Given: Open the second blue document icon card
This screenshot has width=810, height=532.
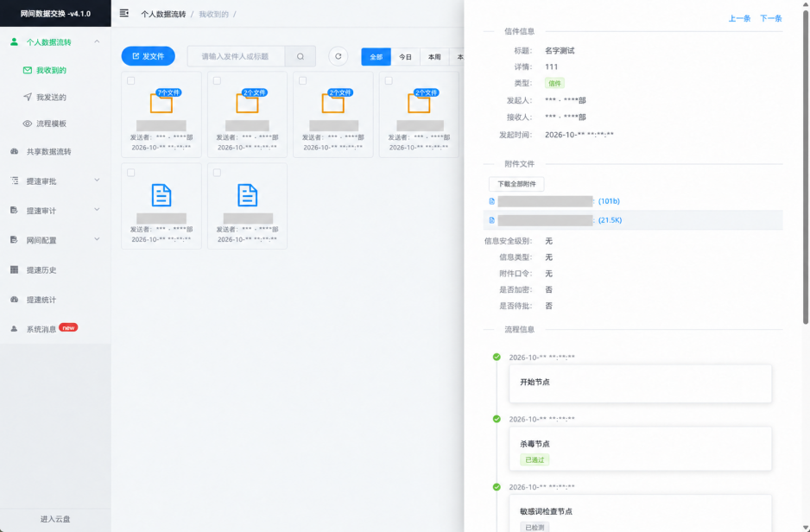Looking at the screenshot, I should pos(248,196).
